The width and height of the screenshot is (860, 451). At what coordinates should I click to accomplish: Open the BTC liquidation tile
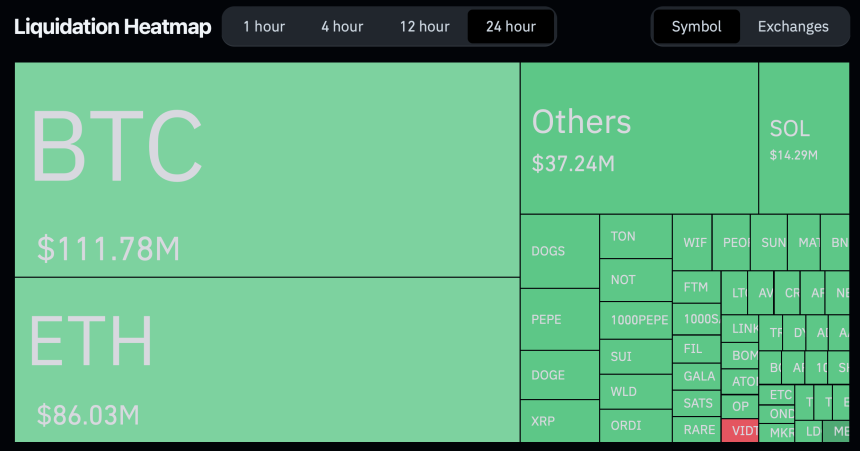pyautogui.click(x=266, y=170)
